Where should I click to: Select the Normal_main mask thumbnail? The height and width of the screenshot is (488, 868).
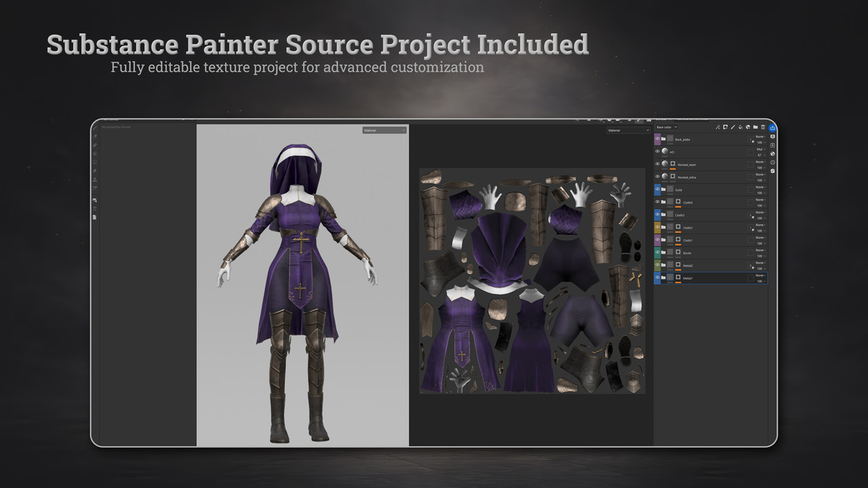coord(673,163)
